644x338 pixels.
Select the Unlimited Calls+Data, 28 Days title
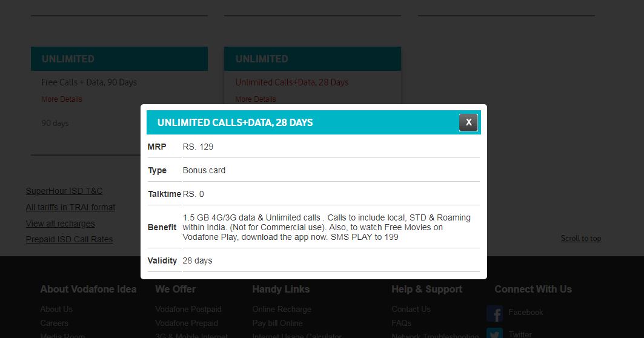[291, 82]
